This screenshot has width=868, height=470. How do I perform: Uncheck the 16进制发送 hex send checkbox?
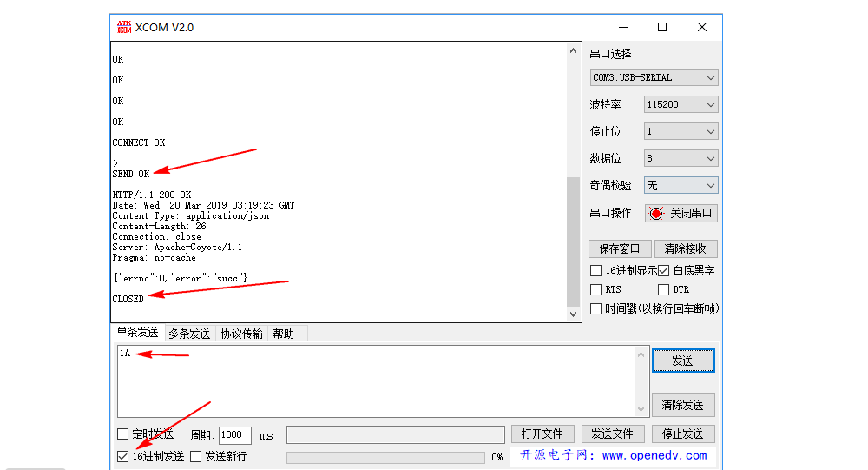[x=123, y=457]
